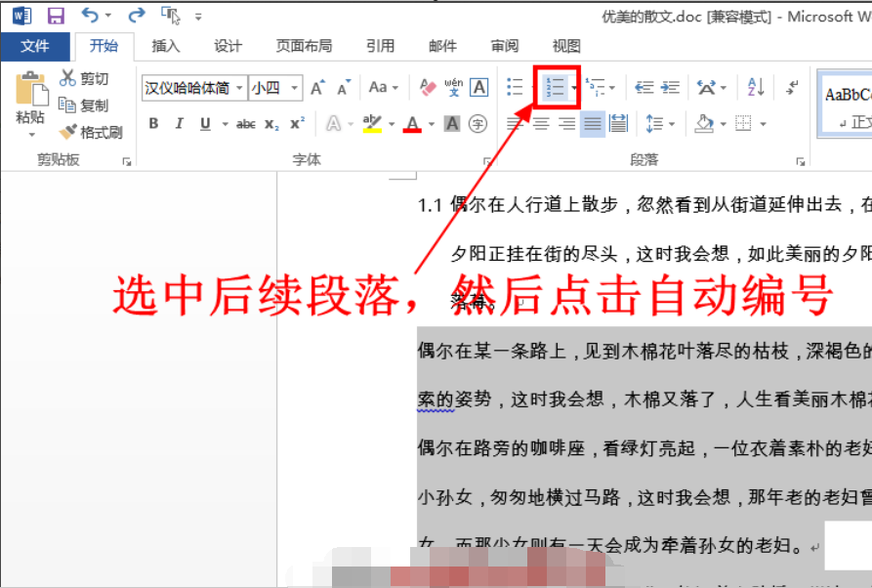Toggle bold formatting

point(152,123)
